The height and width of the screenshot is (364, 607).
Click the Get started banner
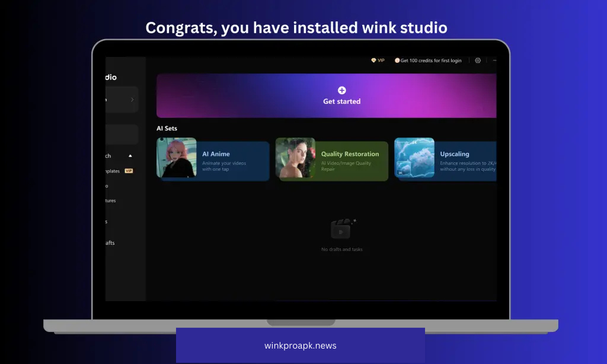327,95
